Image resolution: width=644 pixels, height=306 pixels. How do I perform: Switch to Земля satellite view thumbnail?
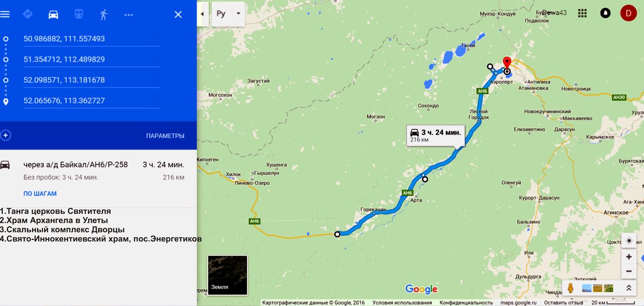click(227, 275)
